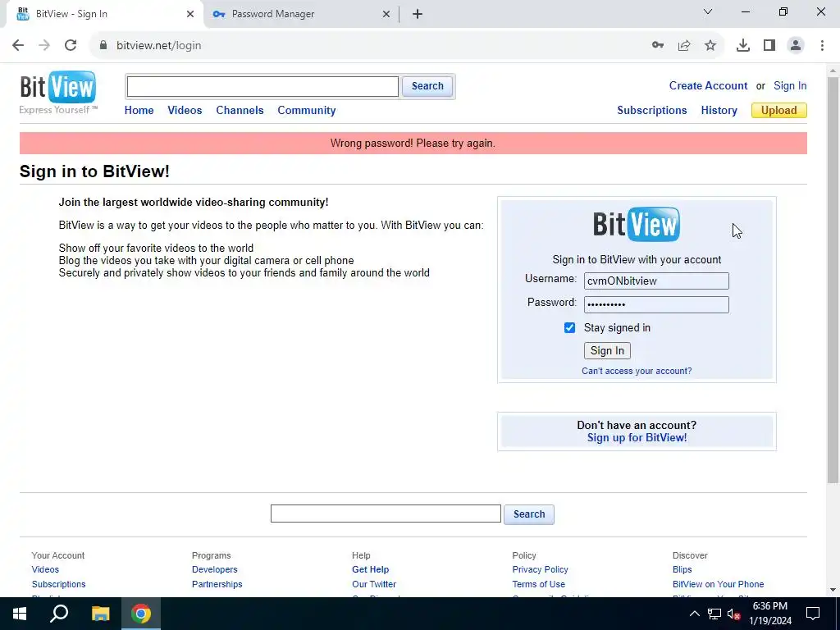Click the page vertical scrollbar
This screenshot has width=840, height=630.
coord(833,279)
